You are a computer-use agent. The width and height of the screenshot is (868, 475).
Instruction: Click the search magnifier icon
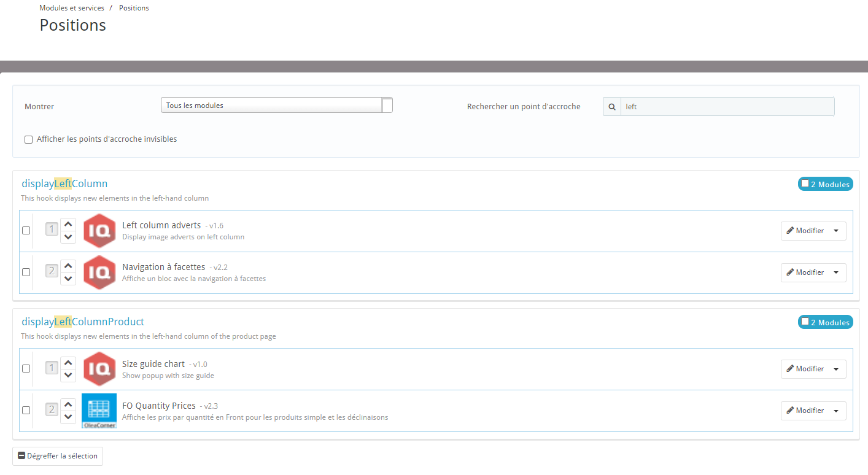[x=612, y=107]
